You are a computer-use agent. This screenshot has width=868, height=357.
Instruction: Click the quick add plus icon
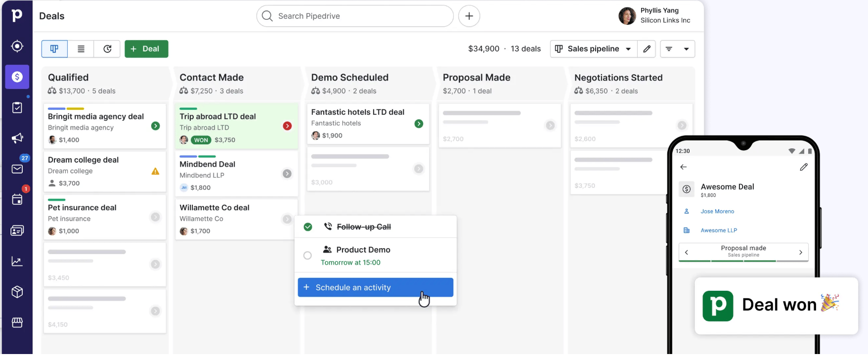tap(469, 16)
